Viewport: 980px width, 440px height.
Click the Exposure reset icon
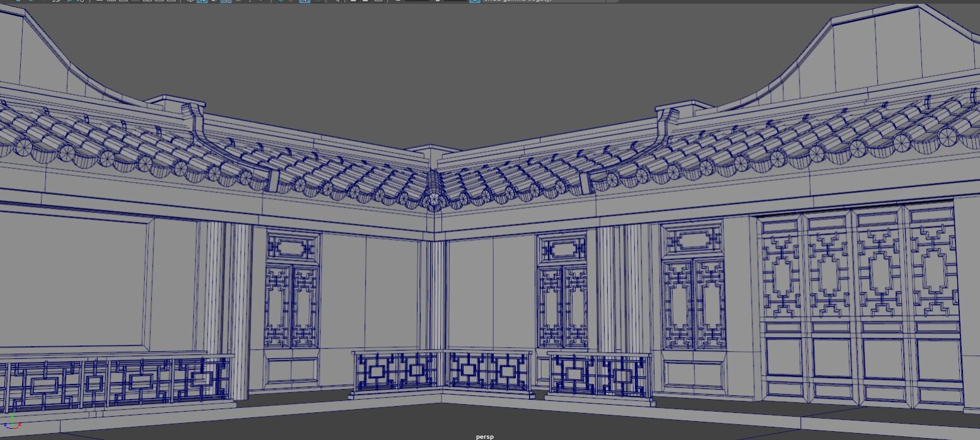point(398,1)
